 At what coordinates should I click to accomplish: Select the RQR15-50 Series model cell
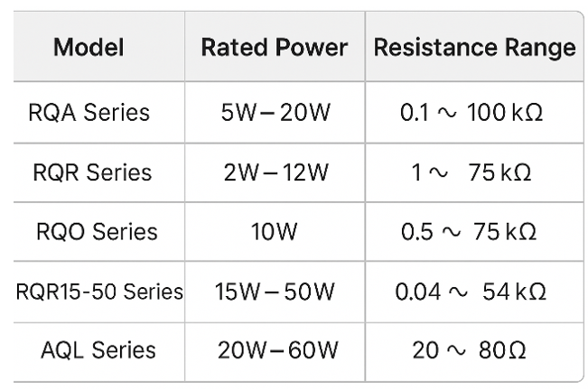99,292
